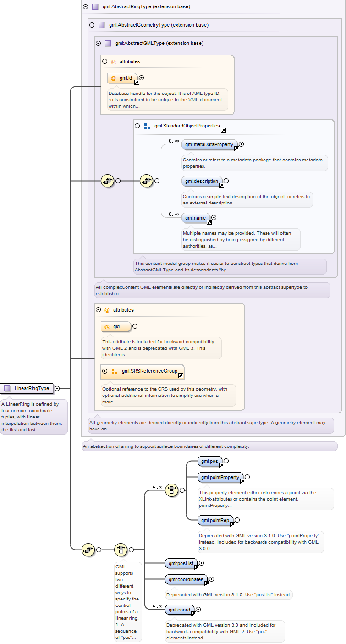Click gml:AbstractGeometryType type icon

pyautogui.click(x=102, y=25)
